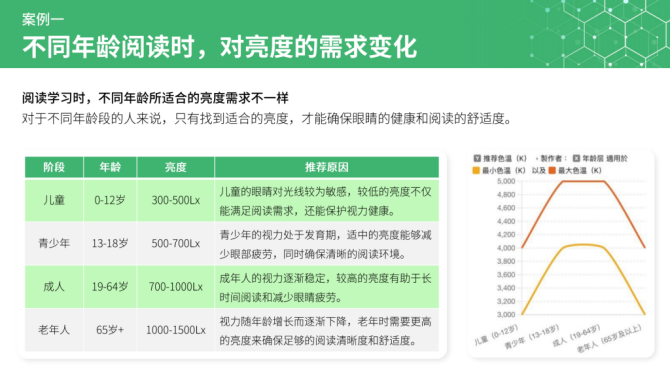Click the 65岁+ age cell
This screenshot has height=376, width=670.
110,330
